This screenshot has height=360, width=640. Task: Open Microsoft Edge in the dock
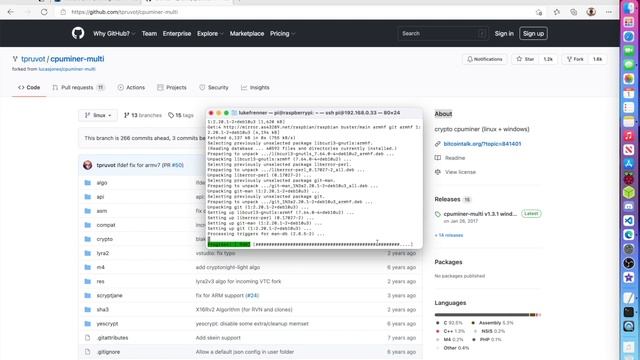pyautogui.click(x=629, y=235)
